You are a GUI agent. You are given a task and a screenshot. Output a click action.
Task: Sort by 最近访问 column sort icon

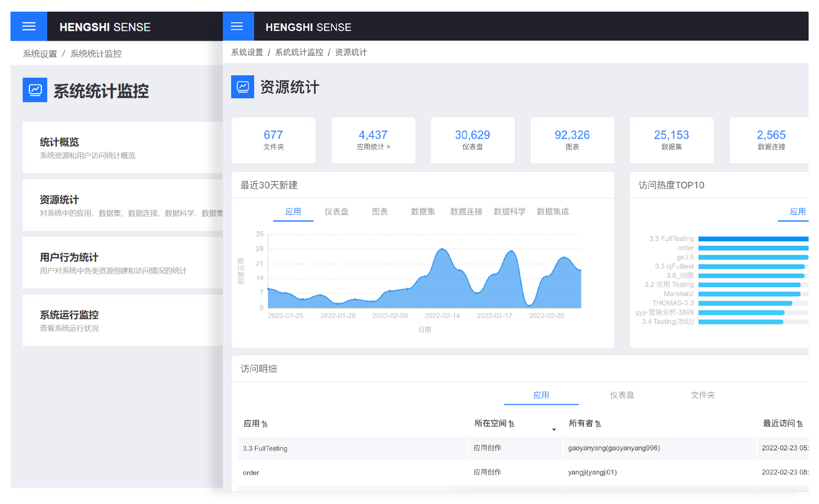pos(800,424)
